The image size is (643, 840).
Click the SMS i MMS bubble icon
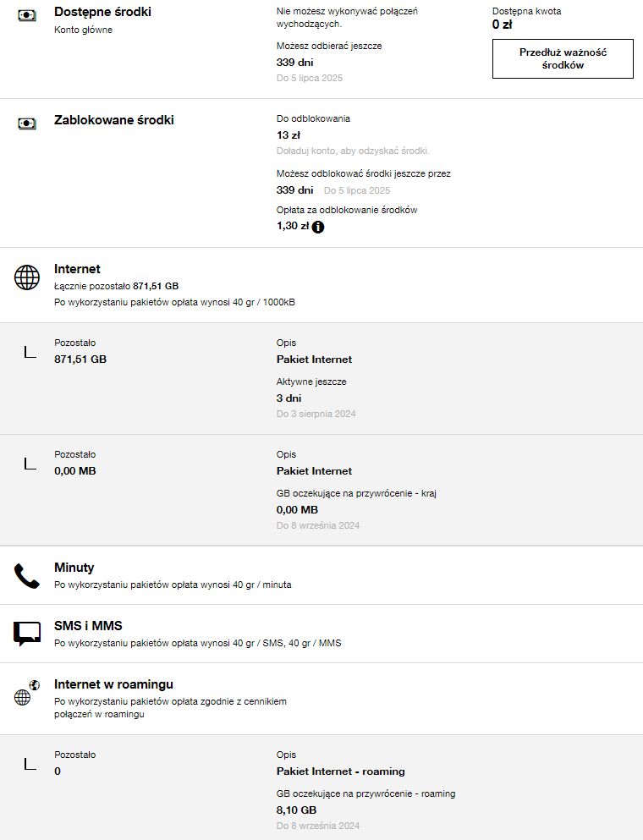tap(27, 634)
